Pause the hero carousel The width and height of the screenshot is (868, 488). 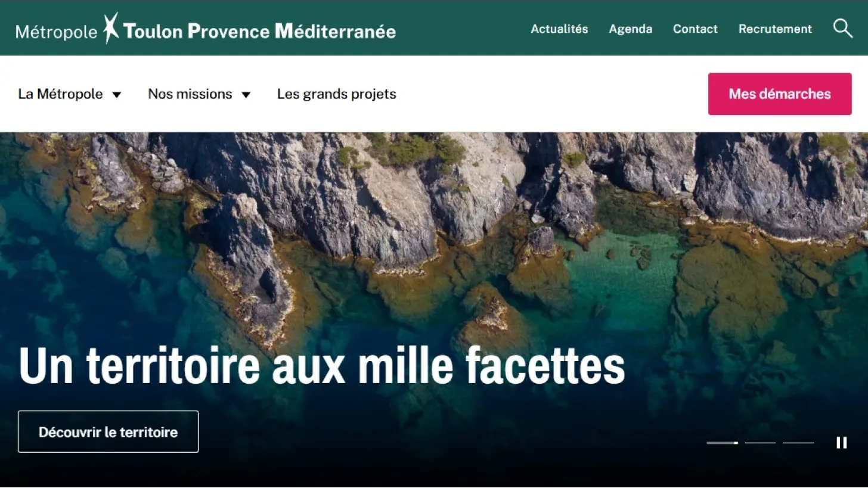coord(841,443)
